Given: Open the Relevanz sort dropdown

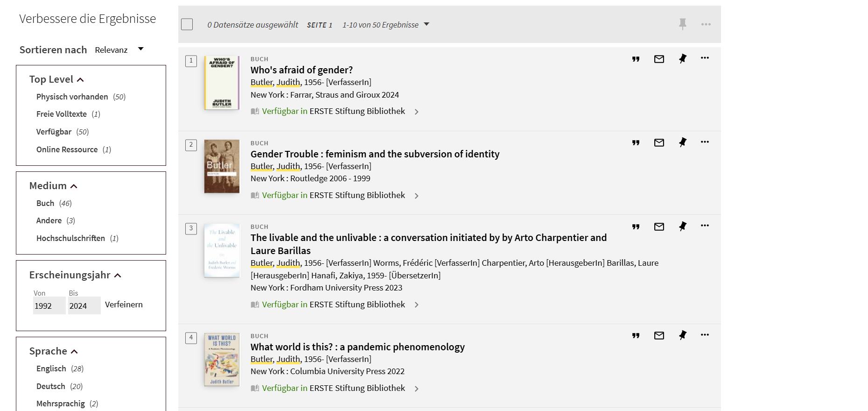Looking at the screenshot, I should pyautogui.click(x=119, y=50).
